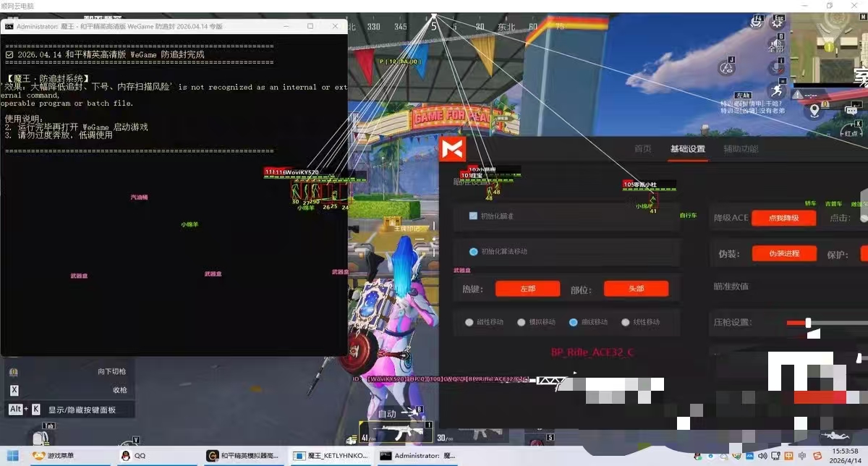Select the 初始化算法移动 radio option
868x466 pixels.
(x=474, y=251)
